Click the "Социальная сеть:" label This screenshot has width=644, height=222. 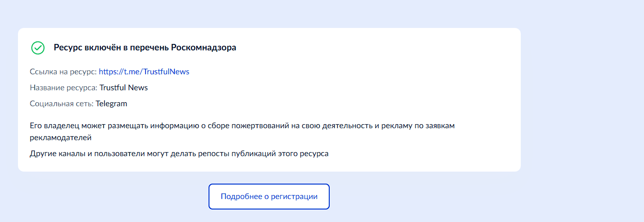tap(61, 104)
